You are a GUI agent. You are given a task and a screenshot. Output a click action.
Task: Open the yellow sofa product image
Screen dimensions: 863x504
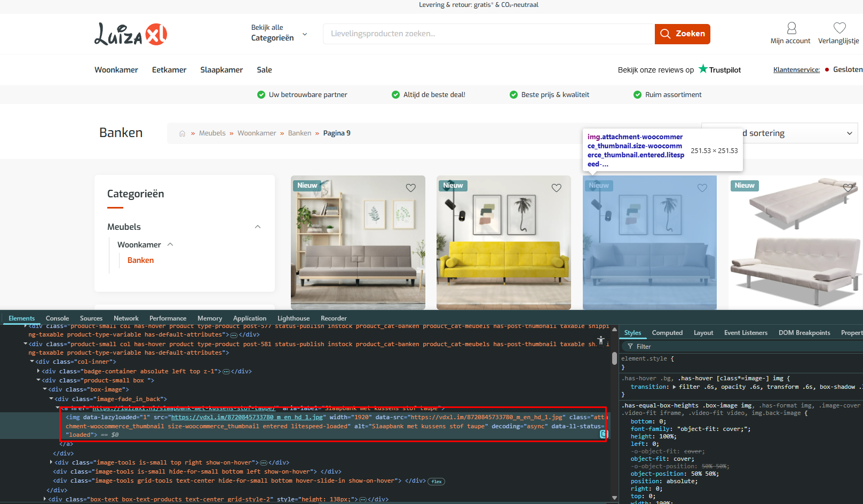tap(504, 243)
